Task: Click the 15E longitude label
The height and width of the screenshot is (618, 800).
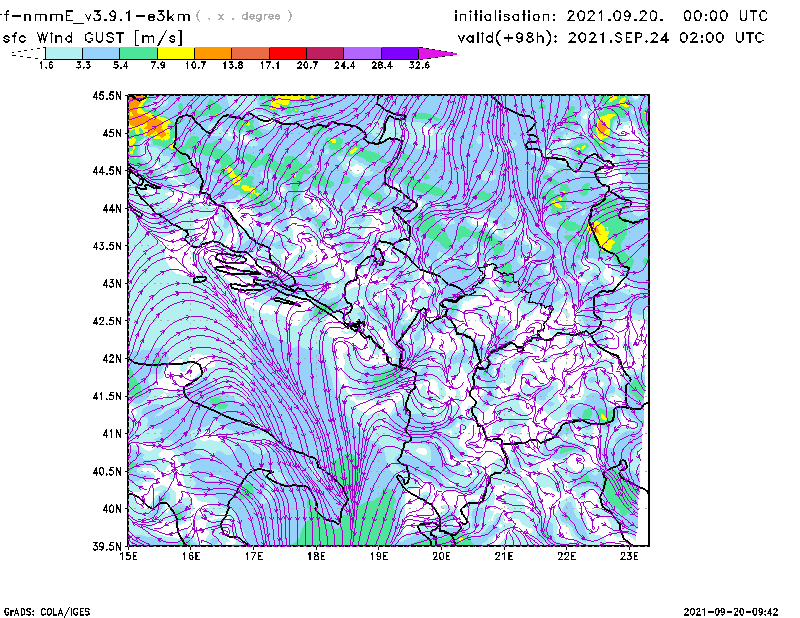Action: click(x=128, y=556)
